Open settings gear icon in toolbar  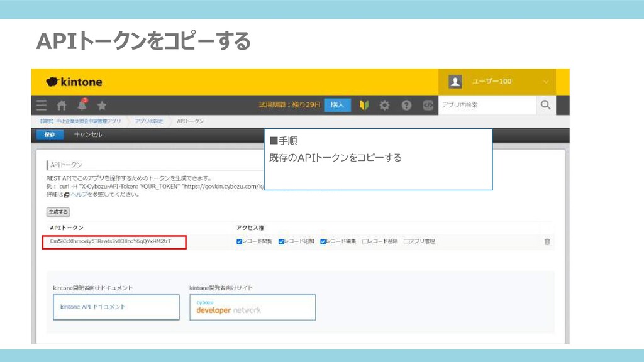(x=384, y=106)
